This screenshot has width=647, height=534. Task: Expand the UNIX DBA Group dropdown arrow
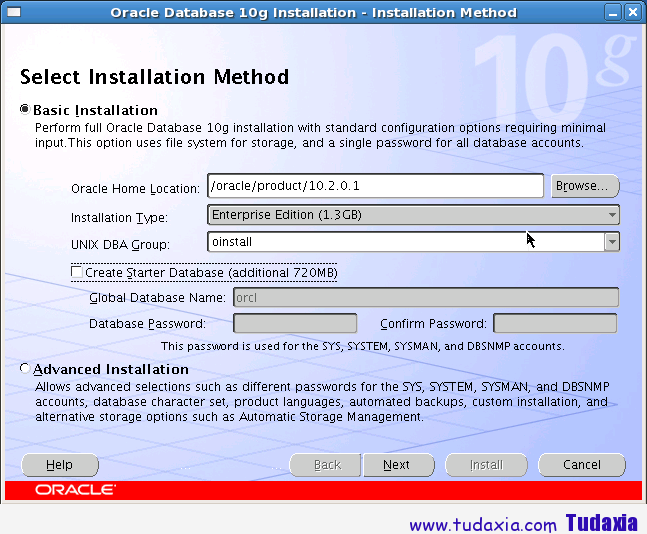point(612,242)
